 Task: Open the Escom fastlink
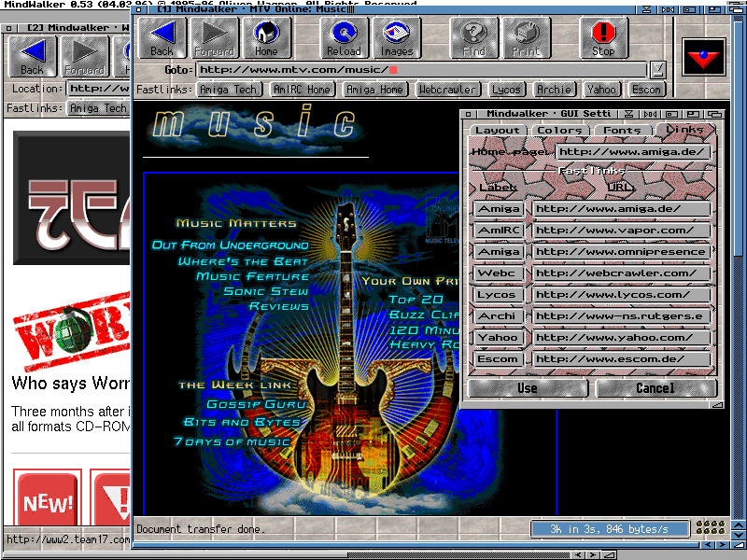[x=647, y=90]
